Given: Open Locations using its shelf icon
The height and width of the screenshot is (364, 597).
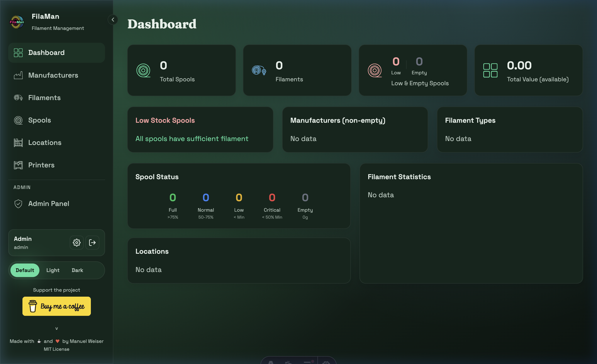Looking at the screenshot, I should tap(18, 143).
